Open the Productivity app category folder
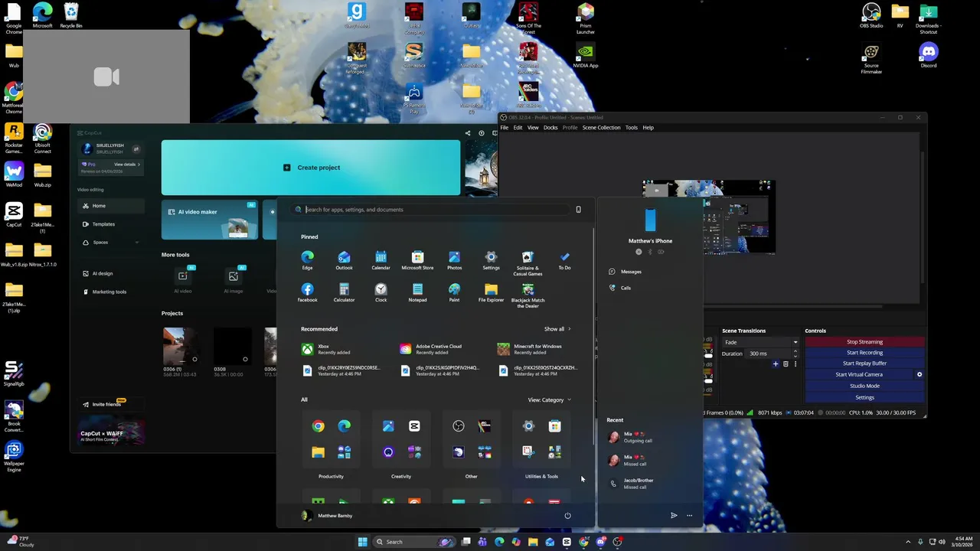The height and width of the screenshot is (551, 980). pos(331,439)
